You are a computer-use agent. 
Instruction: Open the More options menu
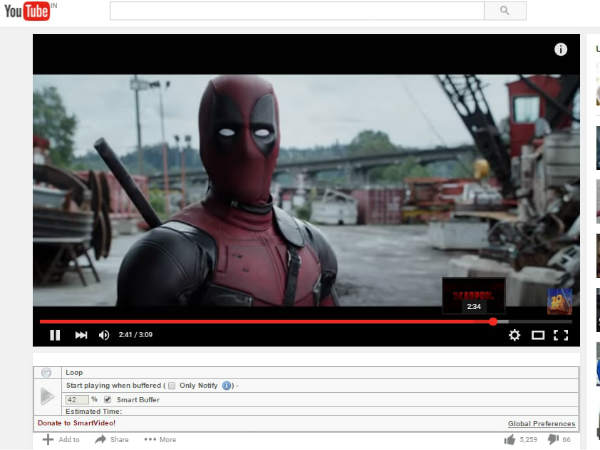[160, 440]
